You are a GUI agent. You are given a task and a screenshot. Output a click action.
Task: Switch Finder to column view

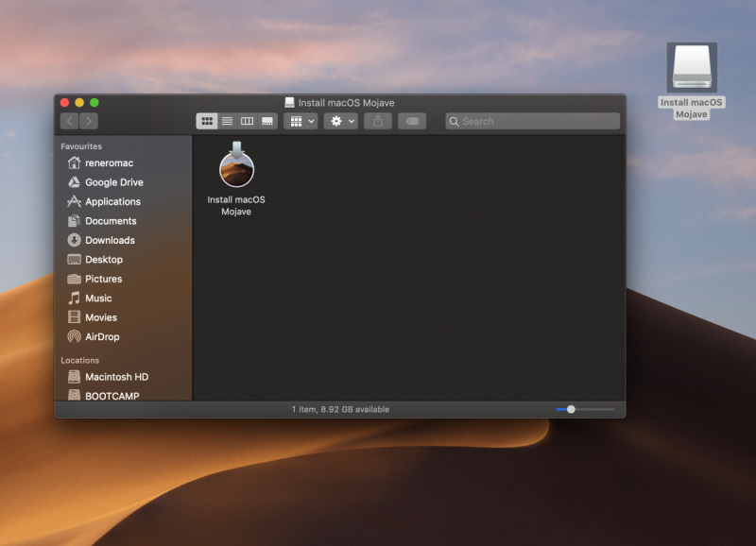(x=248, y=121)
